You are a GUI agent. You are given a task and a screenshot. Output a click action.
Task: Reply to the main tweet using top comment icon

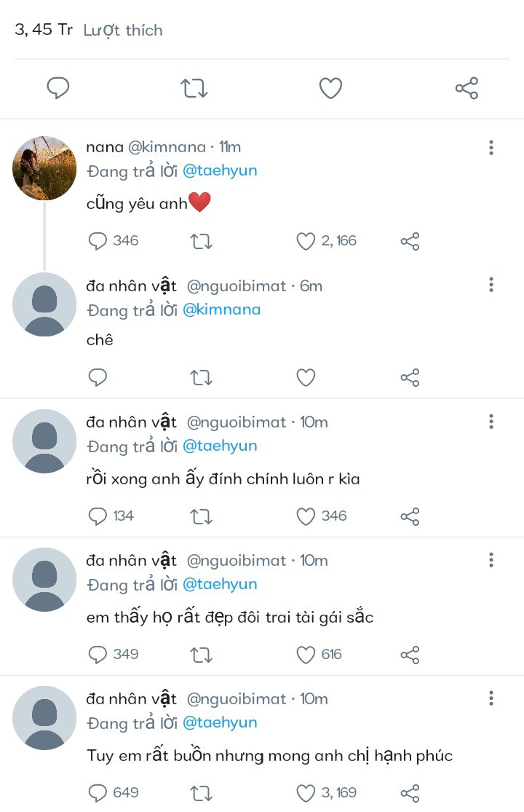click(58, 89)
